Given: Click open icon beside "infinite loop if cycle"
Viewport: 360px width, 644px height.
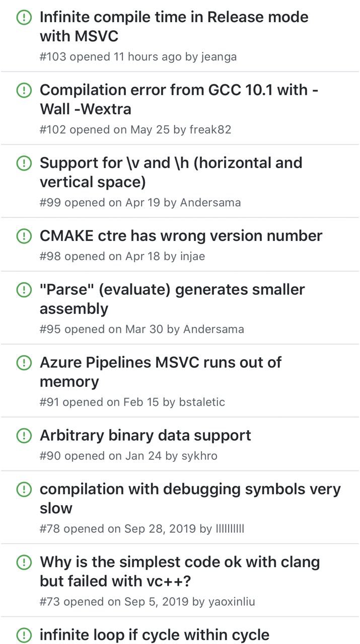Looking at the screenshot, I should click(x=24, y=635).
